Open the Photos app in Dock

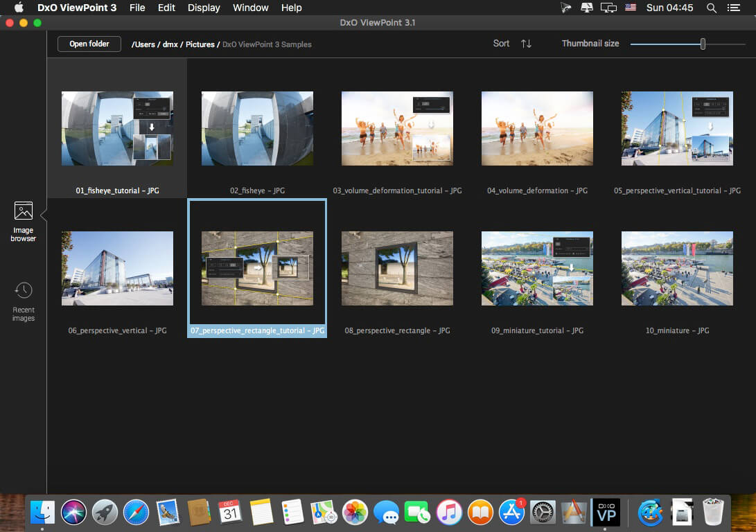tap(355, 513)
